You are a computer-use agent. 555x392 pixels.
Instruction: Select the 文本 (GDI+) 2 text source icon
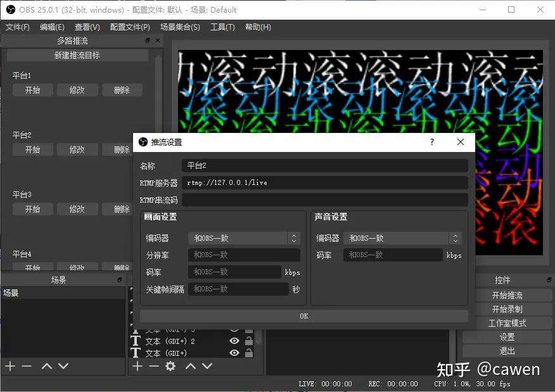(135, 341)
